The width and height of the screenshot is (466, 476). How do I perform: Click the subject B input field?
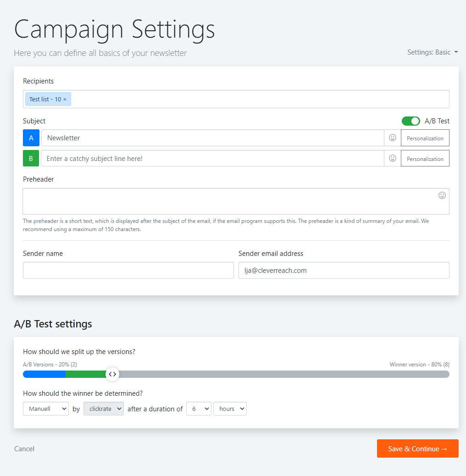pyautogui.click(x=212, y=159)
